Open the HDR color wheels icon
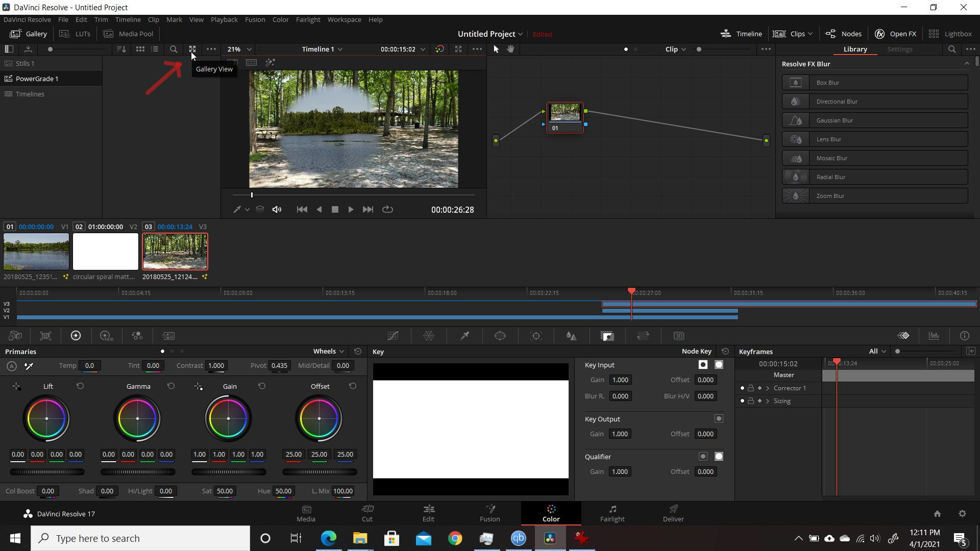Viewport: 980px width, 551px height. click(x=106, y=336)
